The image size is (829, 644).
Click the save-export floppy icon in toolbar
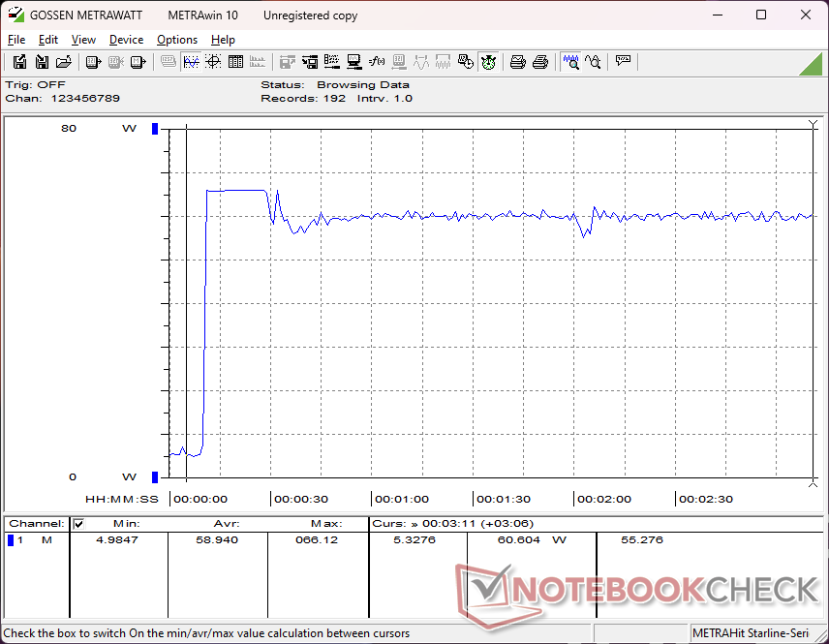(19, 62)
